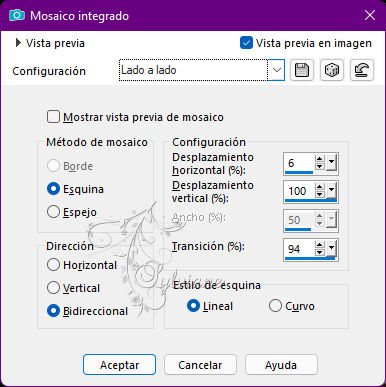Close the Mosaico integrado dialog
386x387 pixels.
click(370, 15)
